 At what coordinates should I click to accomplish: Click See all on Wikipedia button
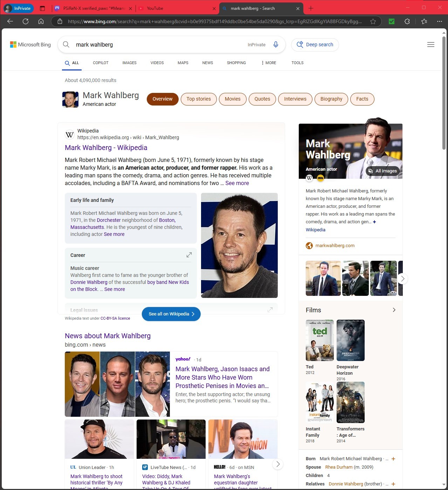click(x=171, y=314)
